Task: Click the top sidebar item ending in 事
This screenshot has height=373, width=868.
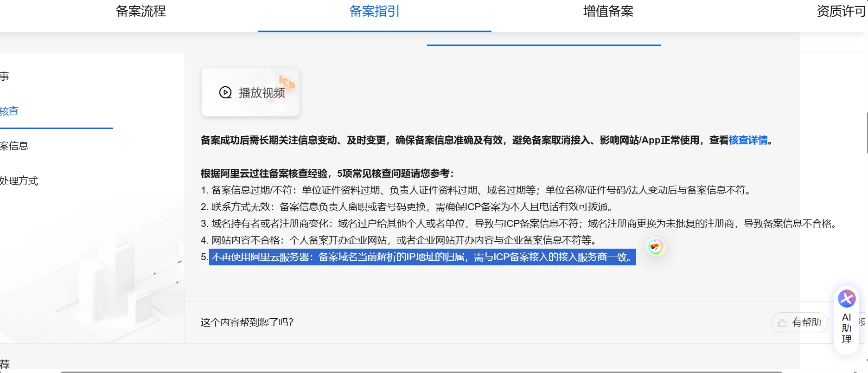Action: point(5,77)
